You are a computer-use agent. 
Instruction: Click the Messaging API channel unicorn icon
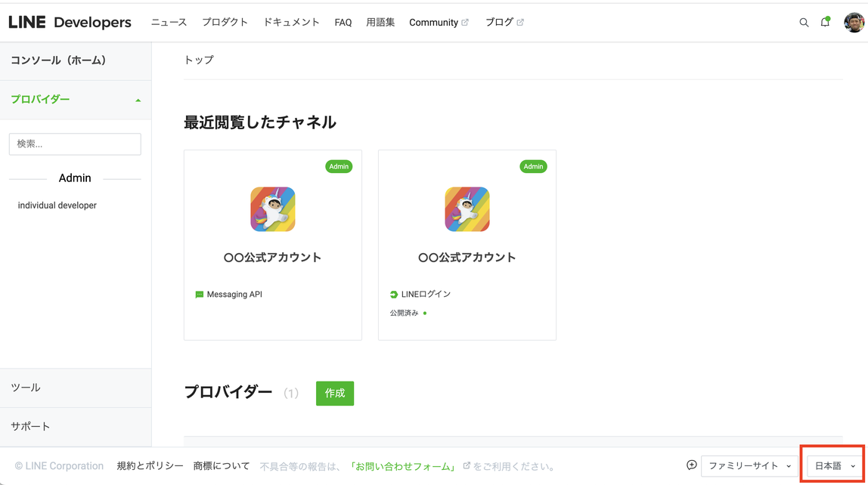(272, 209)
